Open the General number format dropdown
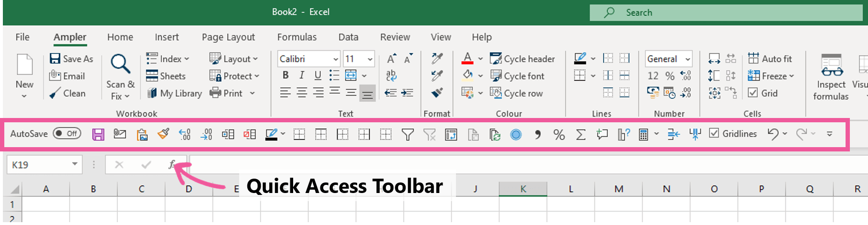The height and width of the screenshot is (225, 868). [x=688, y=59]
